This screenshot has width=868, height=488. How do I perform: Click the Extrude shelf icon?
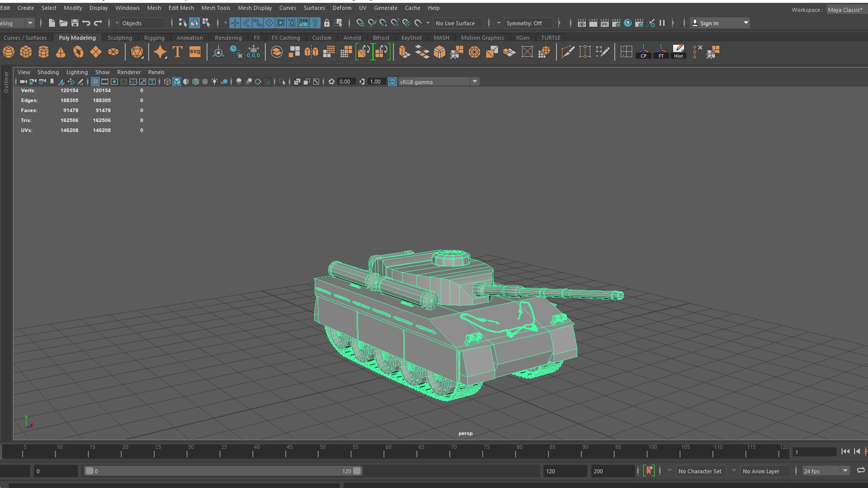point(405,52)
